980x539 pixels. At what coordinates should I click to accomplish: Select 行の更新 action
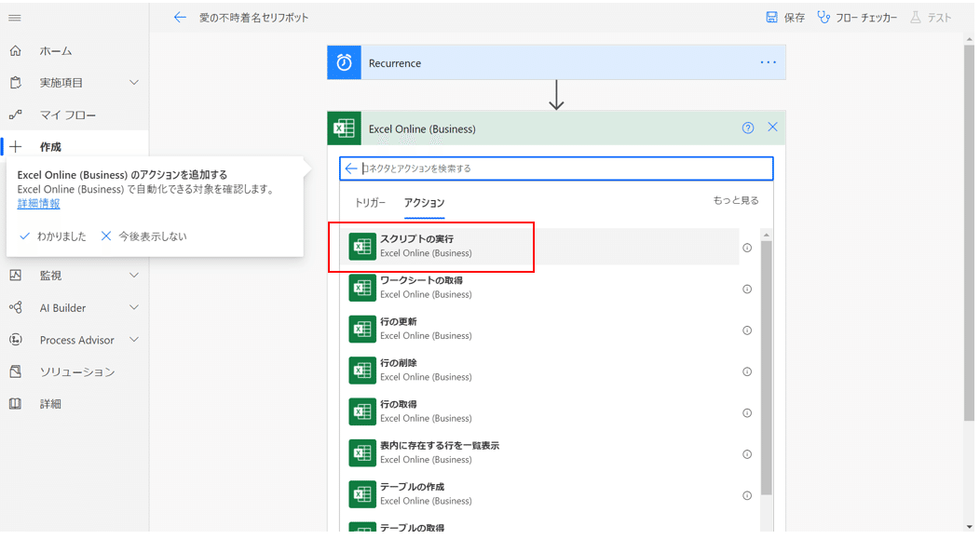point(540,329)
